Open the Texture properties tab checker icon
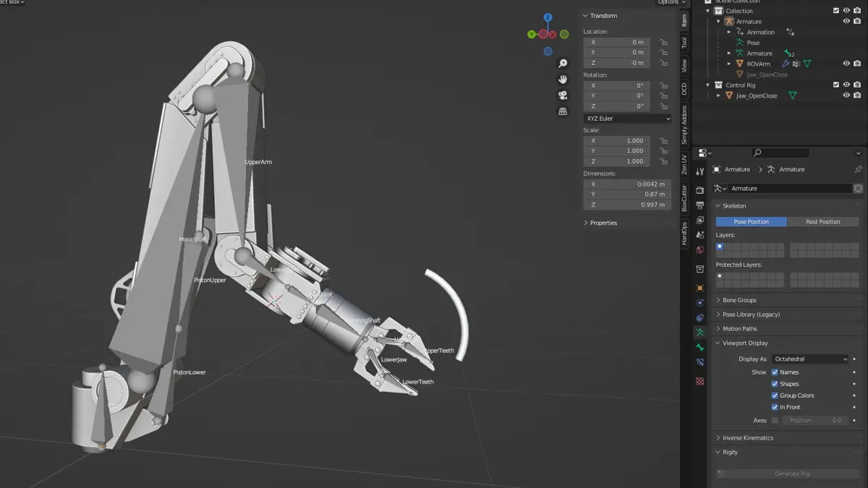Viewport: 868px width, 488px height. pos(699,381)
